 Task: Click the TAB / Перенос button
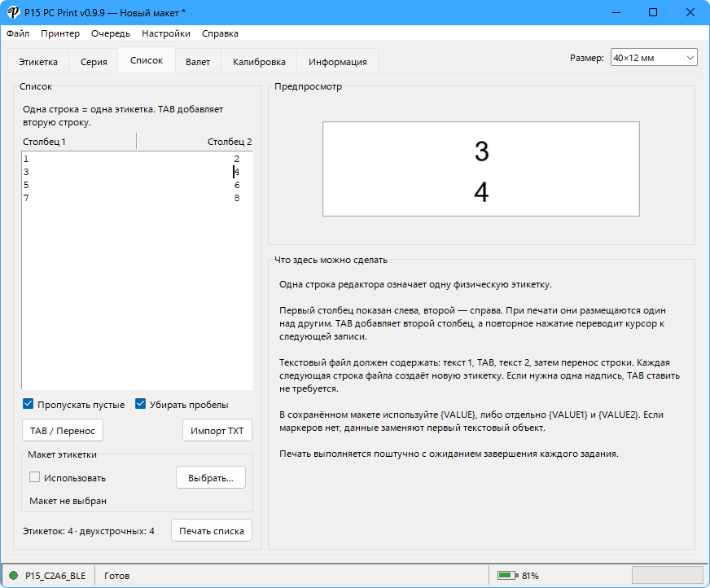pos(63,430)
